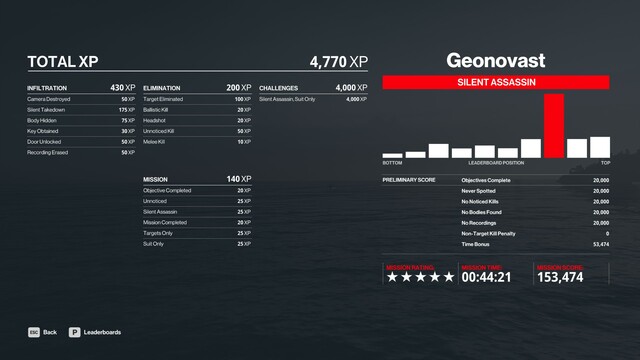Image resolution: width=640 pixels, height=360 pixels.
Task: Click the Silent Assassin red banner
Action: 496,82
